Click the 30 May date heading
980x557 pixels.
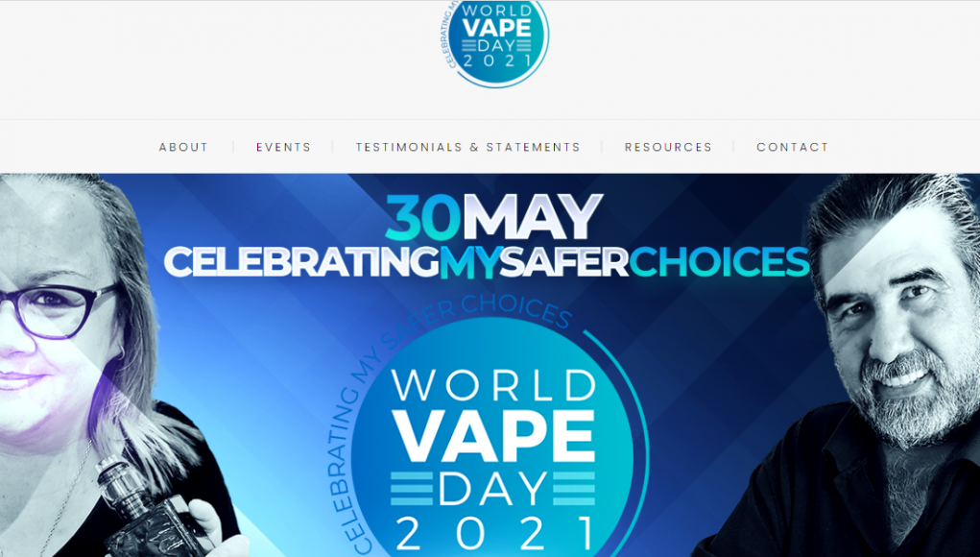click(x=493, y=217)
